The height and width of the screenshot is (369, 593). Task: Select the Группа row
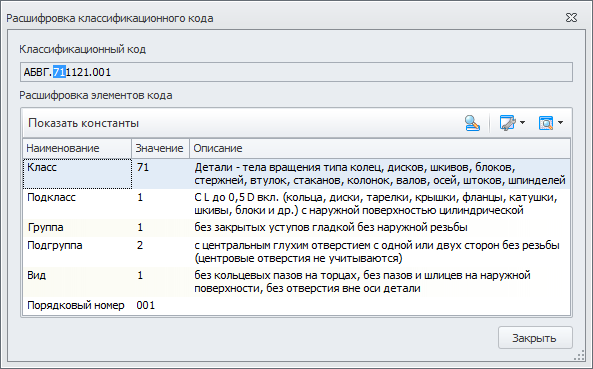pyautogui.click(x=296, y=228)
